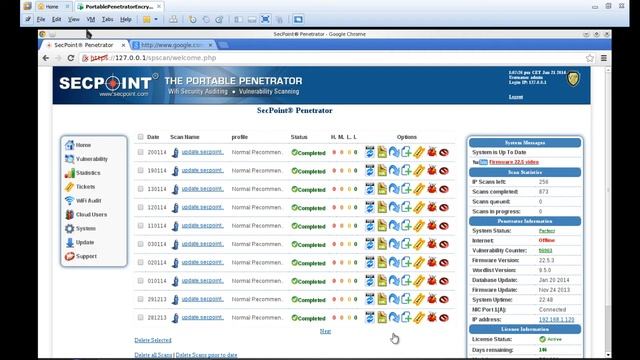Open the VMware VM menu
The image size is (640, 360).
tap(91, 19)
